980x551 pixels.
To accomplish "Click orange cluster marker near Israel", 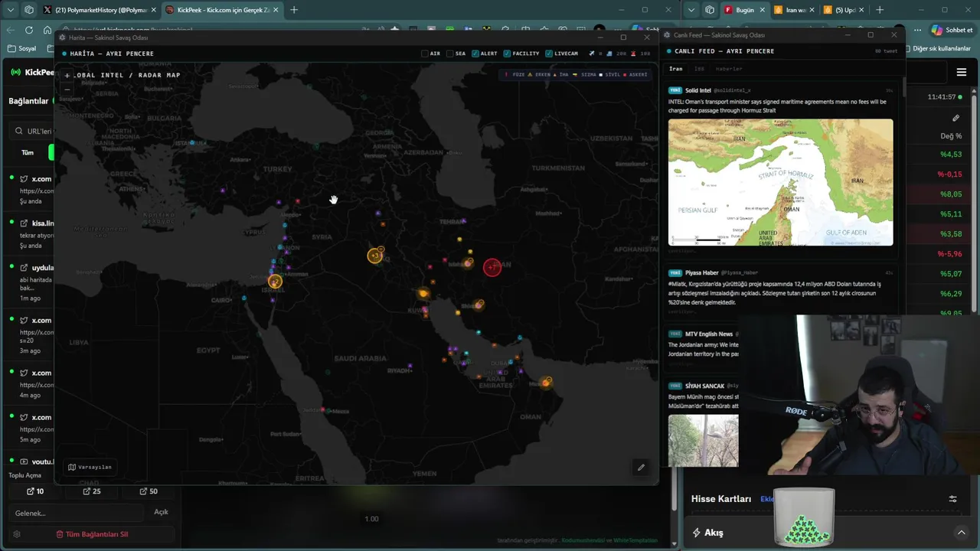I will (x=275, y=282).
